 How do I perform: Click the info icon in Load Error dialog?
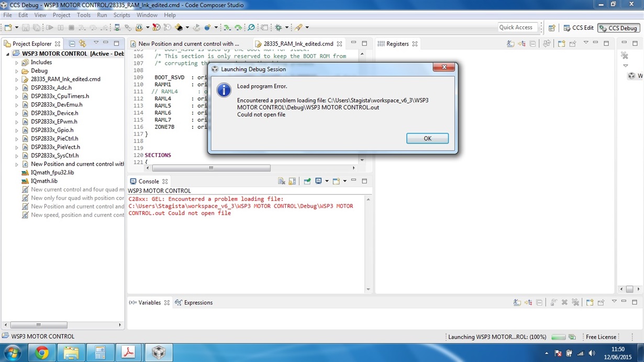(x=224, y=90)
